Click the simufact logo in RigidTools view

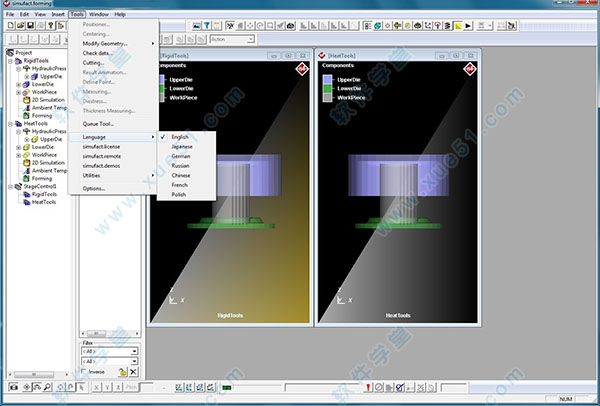coord(300,69)
